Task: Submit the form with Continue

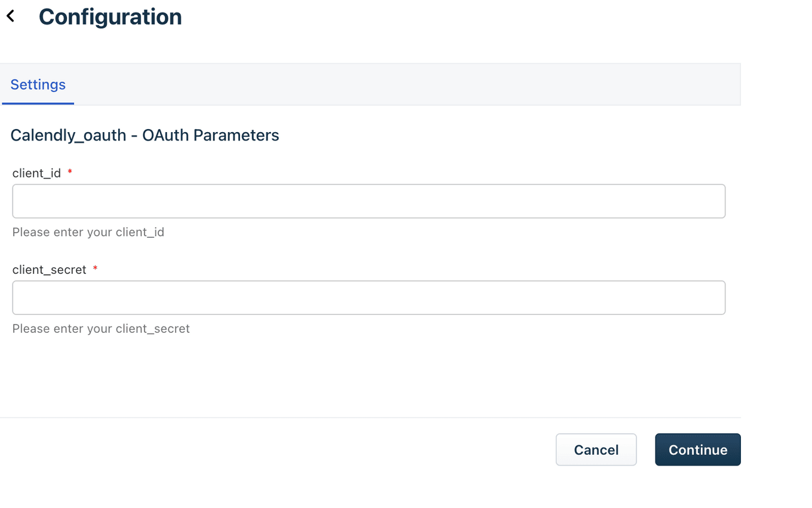Action: 697,449
